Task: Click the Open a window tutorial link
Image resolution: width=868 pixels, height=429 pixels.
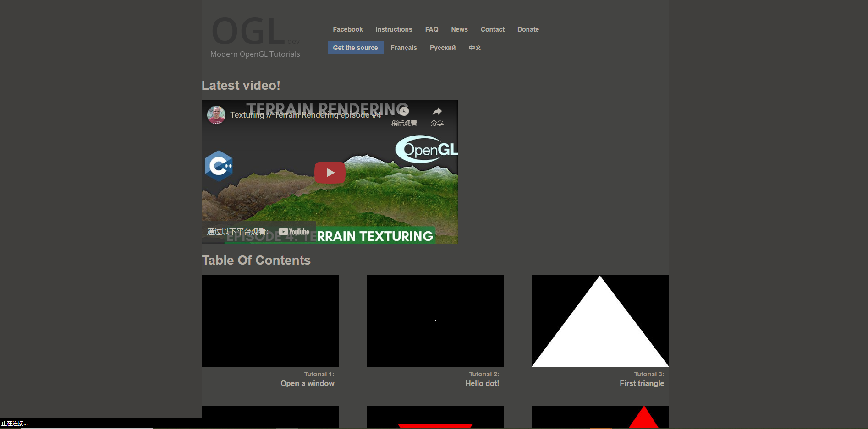Action: (308, 384)
